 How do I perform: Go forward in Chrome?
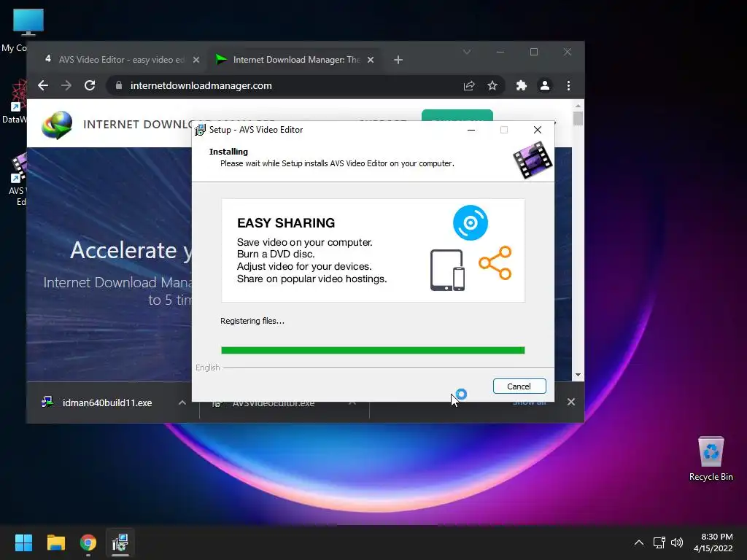coord(66,85)
